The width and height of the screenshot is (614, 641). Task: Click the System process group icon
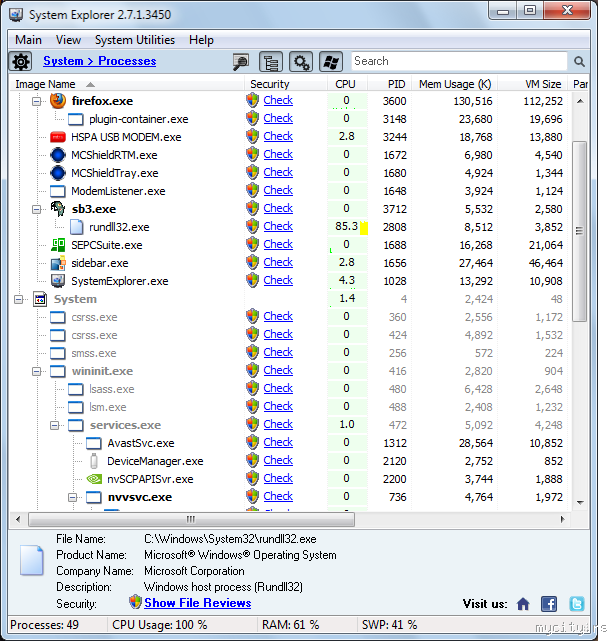click(40, 299)
